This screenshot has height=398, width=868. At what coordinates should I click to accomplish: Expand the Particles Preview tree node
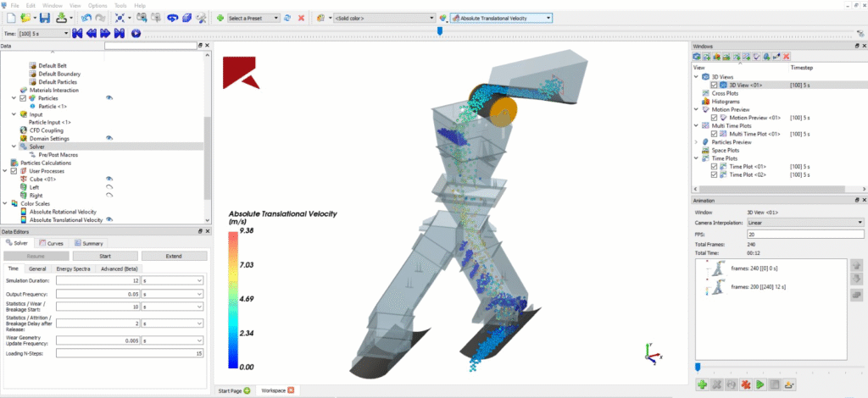(697, 141)
